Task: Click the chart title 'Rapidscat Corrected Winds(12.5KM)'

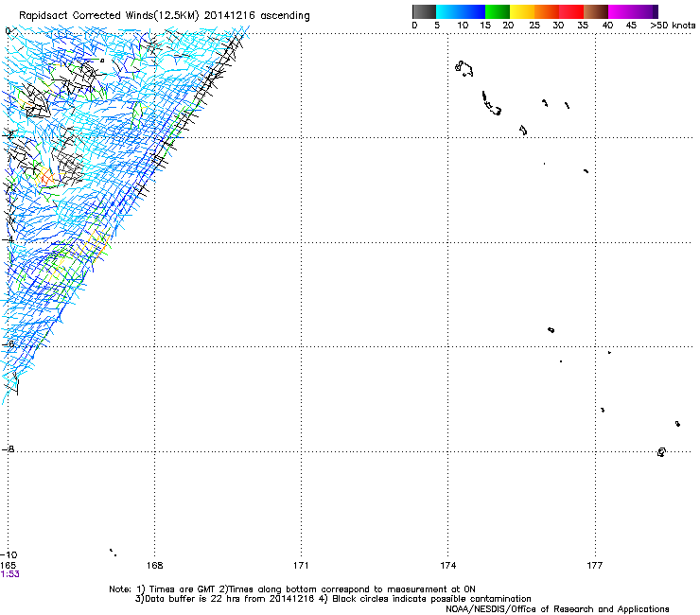Action: pos(109,15)
